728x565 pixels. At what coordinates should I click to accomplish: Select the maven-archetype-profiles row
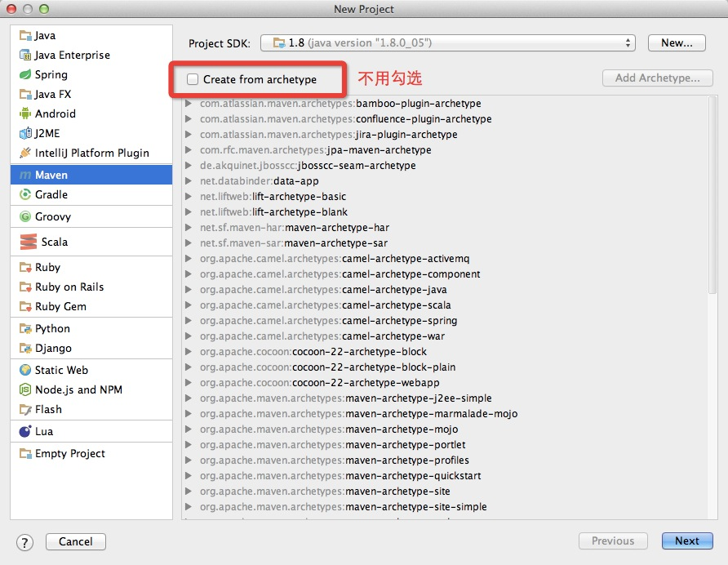pyautogui.click(x=446, y=460)
